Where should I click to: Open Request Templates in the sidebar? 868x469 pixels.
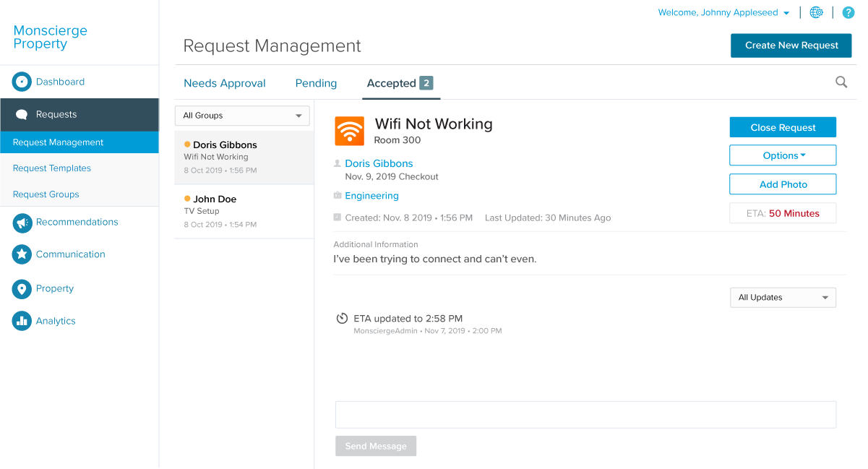point(52,168)
